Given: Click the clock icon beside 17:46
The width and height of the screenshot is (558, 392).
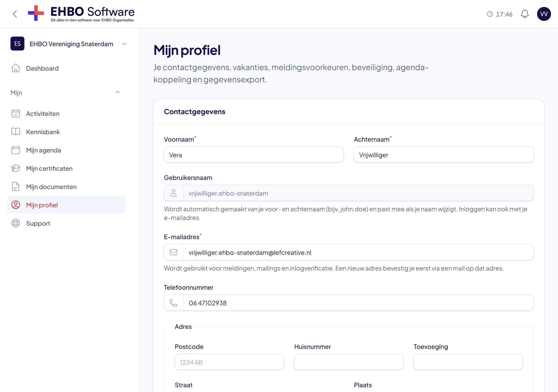Looking at the screenshot, I should click(490, 14).
